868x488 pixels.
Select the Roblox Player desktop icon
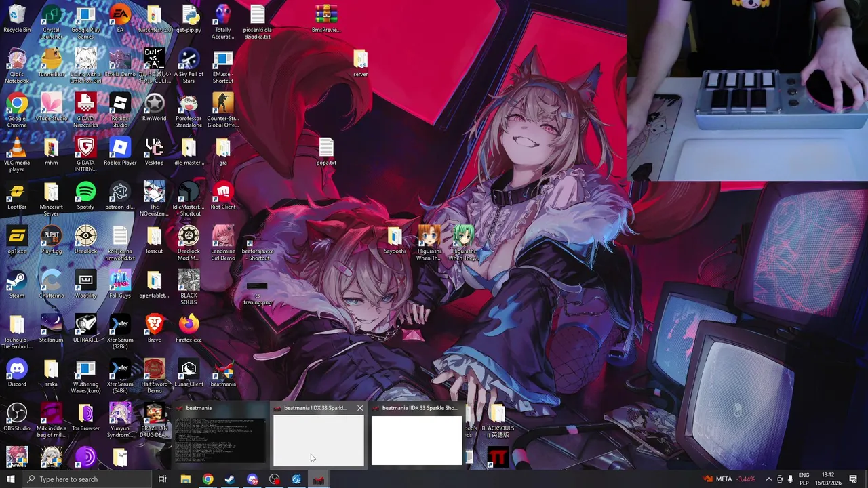coord(120,152)
